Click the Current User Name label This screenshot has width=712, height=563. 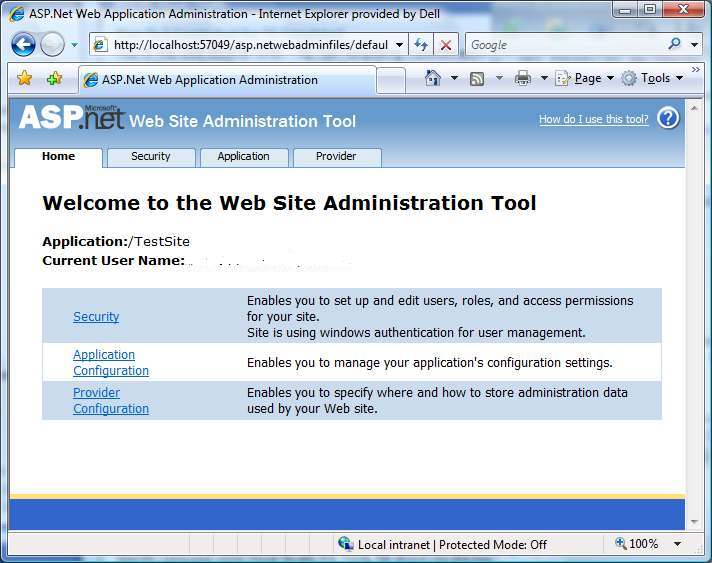114,261
